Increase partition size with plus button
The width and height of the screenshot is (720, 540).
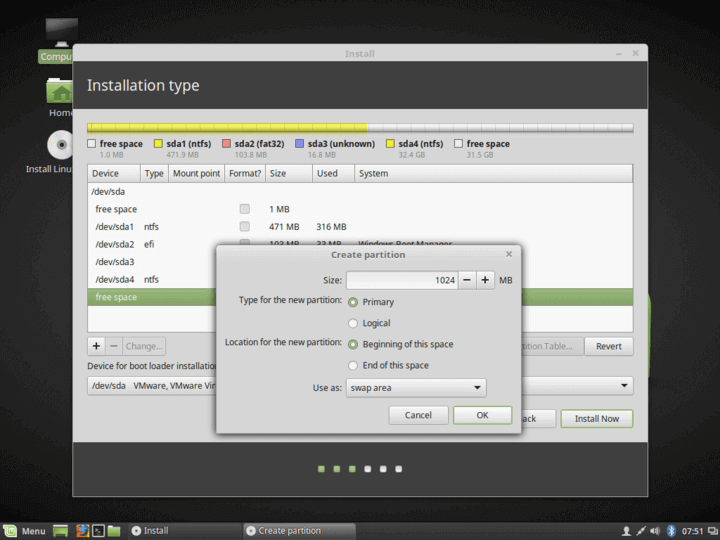click(485, 281)
